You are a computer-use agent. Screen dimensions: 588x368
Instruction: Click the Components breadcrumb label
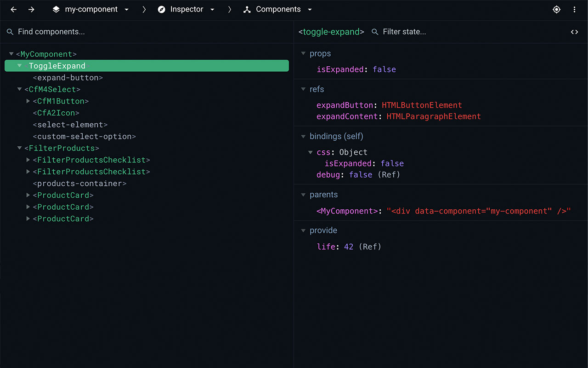tap(278, 9)
